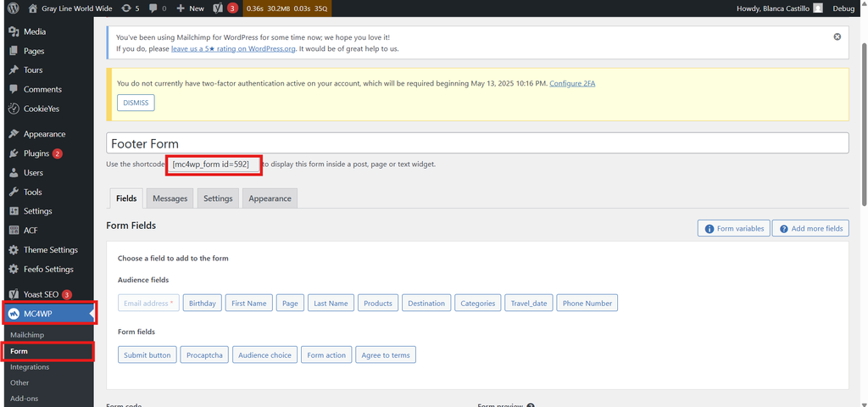Click the DISMISS button in 2FA notice

(136, 103)
